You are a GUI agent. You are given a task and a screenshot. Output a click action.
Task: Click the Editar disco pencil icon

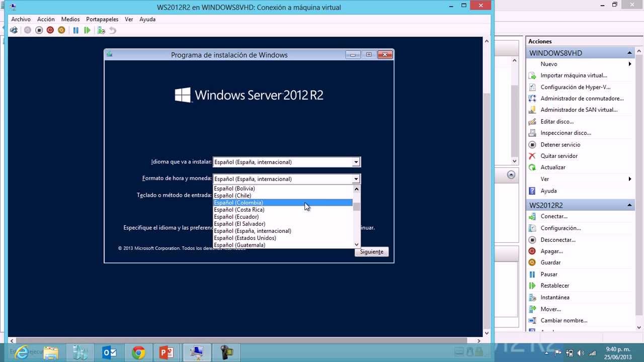532,122
